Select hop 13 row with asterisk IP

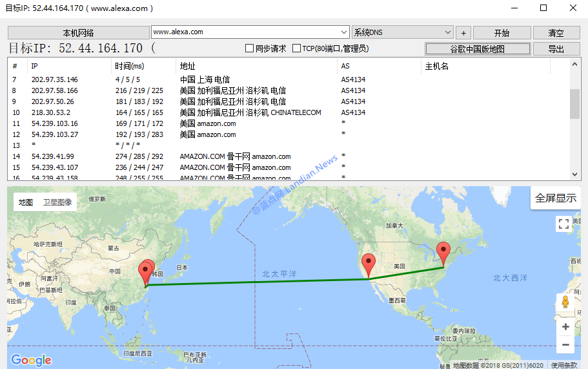(x=289, y=145)
